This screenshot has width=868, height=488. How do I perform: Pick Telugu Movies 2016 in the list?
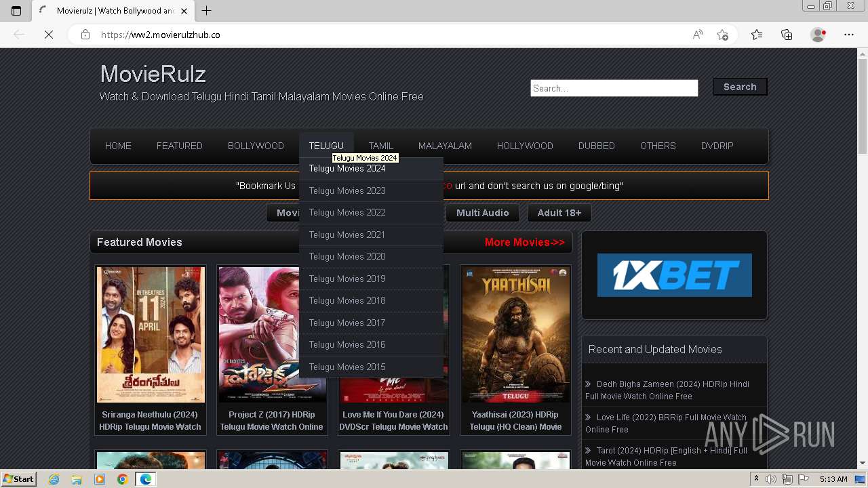pyautogui.click(x=371, y=345)
